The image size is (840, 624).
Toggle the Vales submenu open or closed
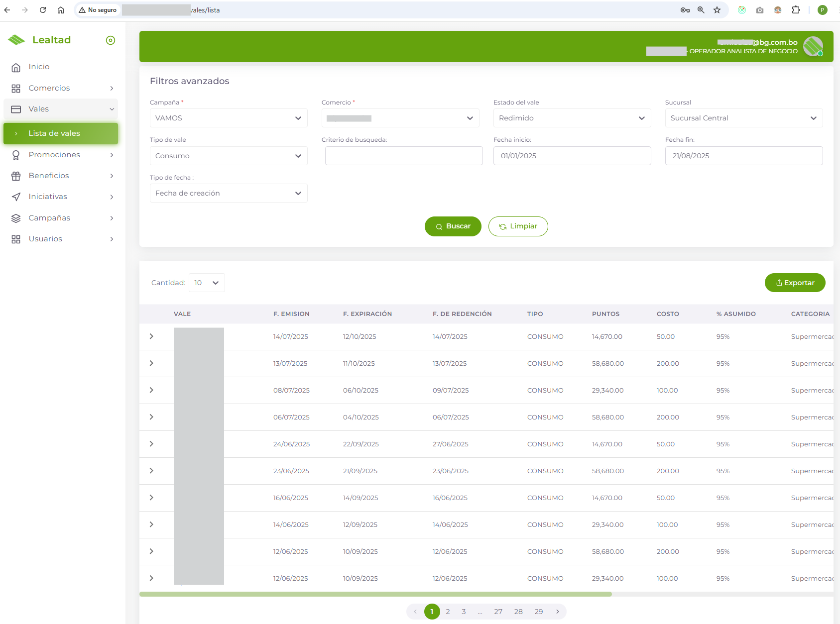pyautogui.click(x=111, y=109)
